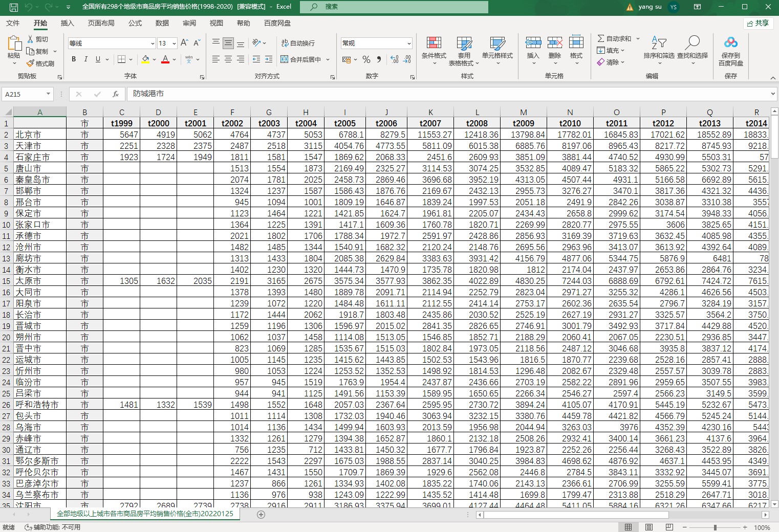Expand the number format dropdown (常规)
This screenshot has height=532, width=779.
point(408,43)
